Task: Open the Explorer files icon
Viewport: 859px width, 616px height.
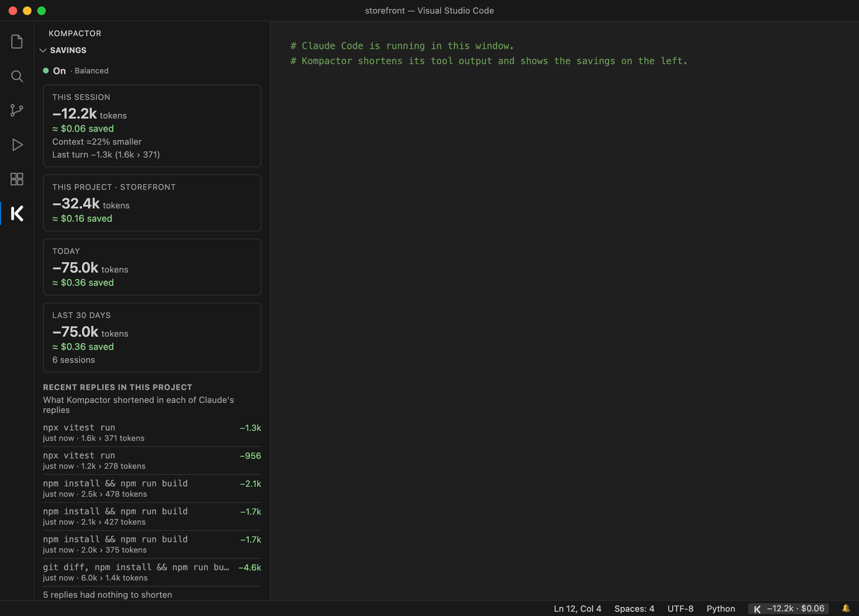Action: click(x=17, y=41)
